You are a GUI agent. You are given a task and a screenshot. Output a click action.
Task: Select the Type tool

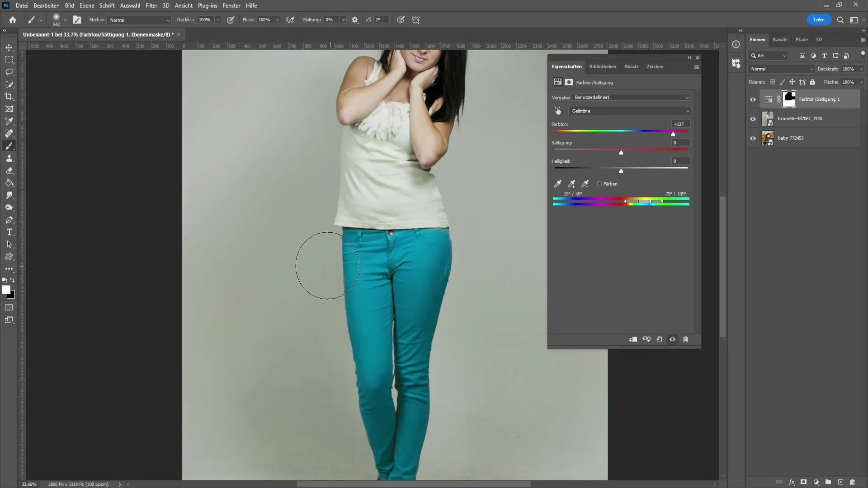[x=9, y=232]
